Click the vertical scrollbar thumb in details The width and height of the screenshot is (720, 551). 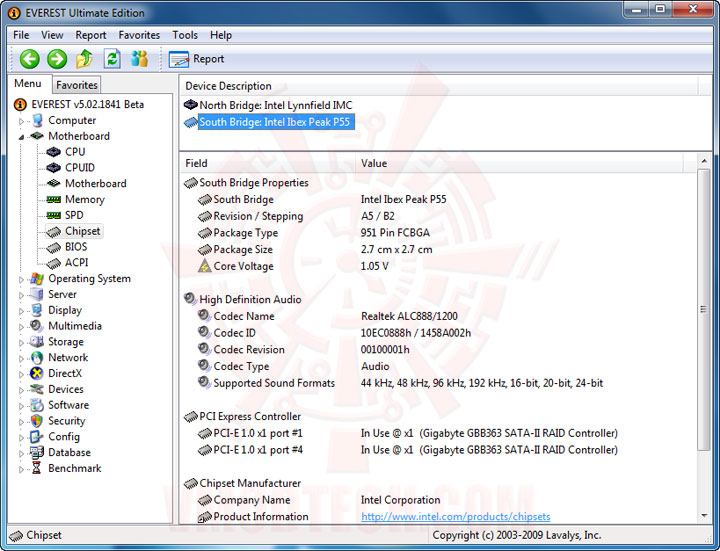pyautogui.click(x=703, y=309)
